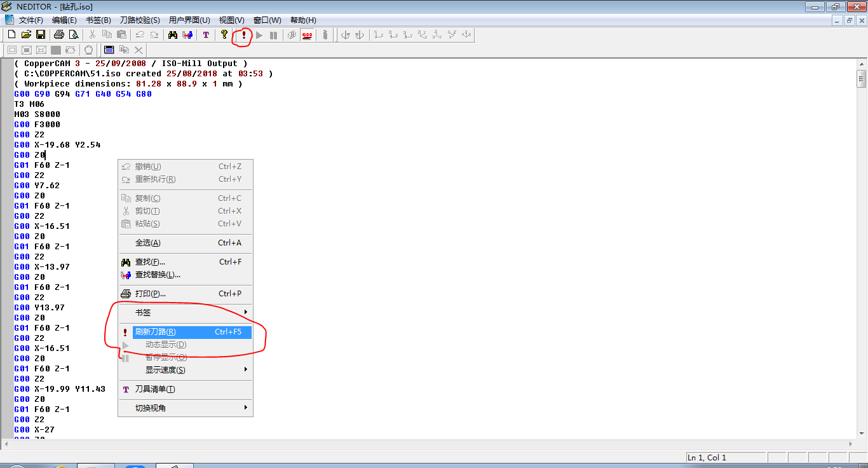Viewport: 868px width, 468px height.
Task: Click the Ln 1, Col 1 status indicator
Action: click(x=725, y=458)
